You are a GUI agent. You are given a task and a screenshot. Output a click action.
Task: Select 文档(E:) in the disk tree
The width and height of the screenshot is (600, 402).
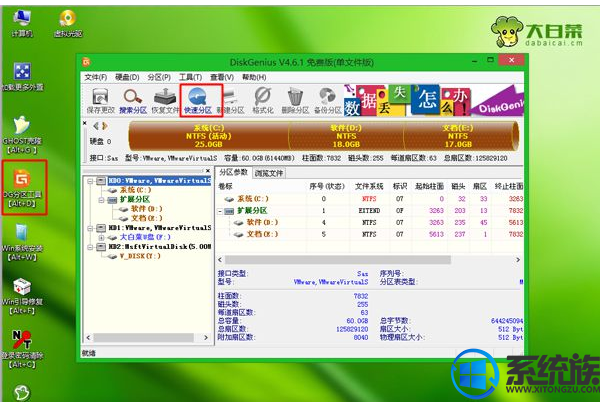[146, 218]
